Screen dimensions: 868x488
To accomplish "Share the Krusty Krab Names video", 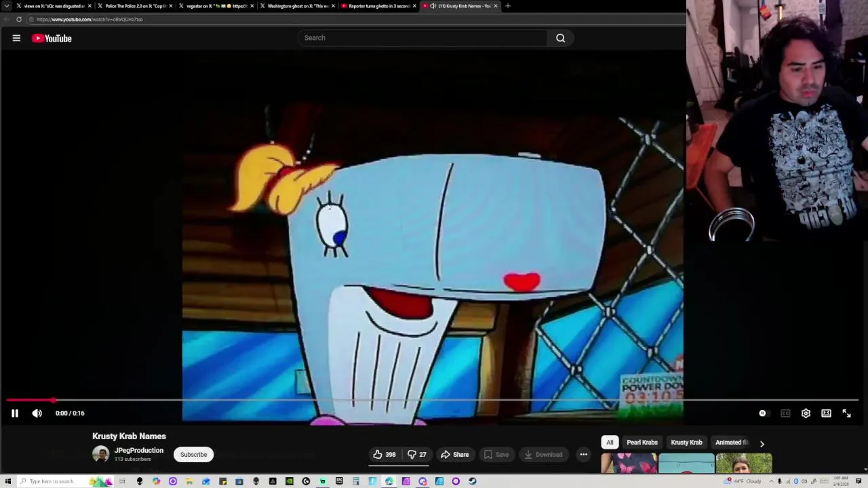I will 454,455.
